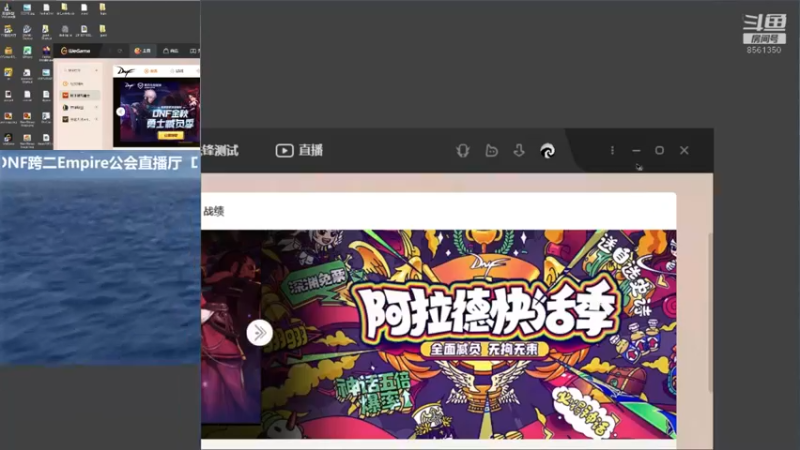Maximize the large WeGame window
The image size is (800, 450).
659,151
